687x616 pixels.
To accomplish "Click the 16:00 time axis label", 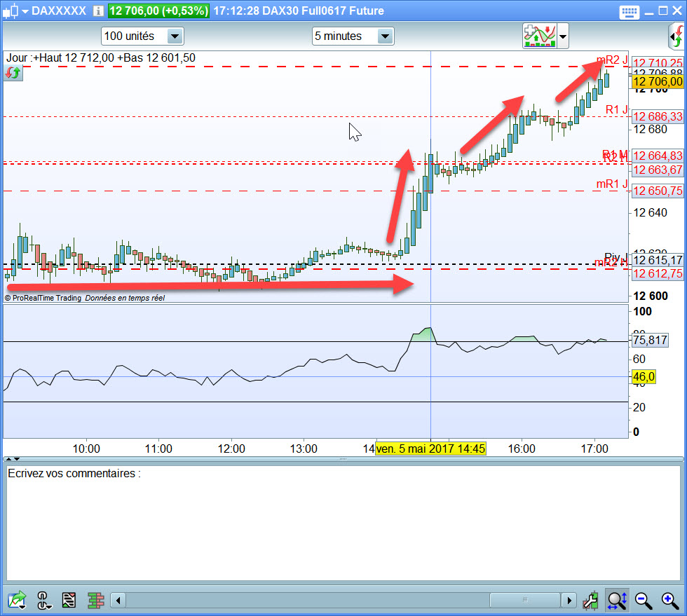I will (522, 449).
